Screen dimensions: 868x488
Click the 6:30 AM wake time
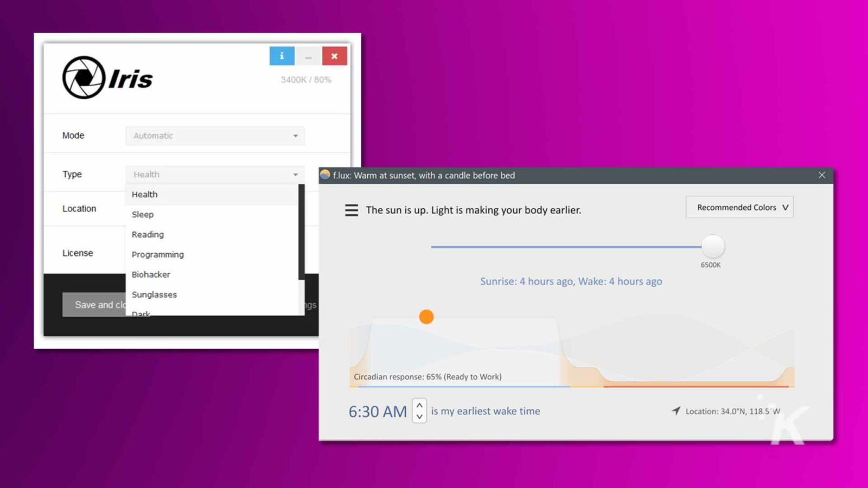(x=378, y=412)
